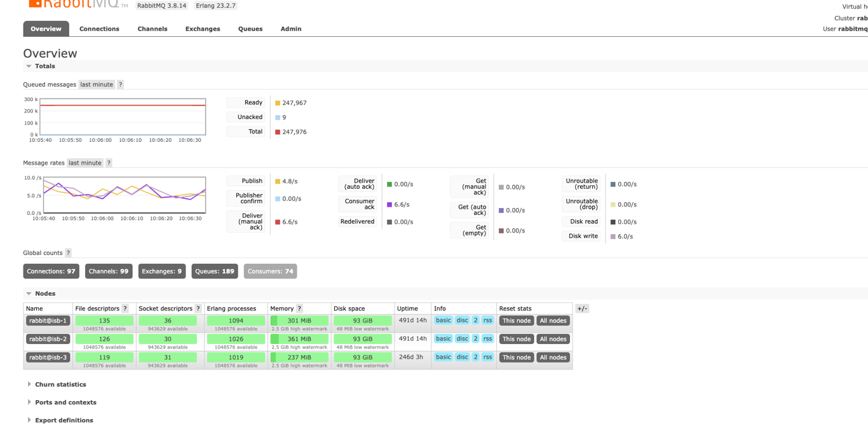
Task: Click the 135 file descriptors cell
Action: 104,321
